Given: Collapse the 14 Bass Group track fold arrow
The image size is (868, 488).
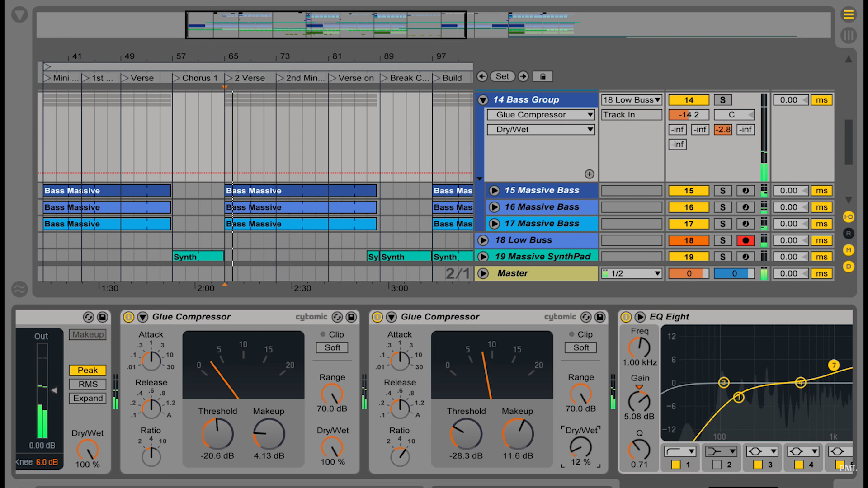Looking at the screenshot, I should point(483,100).
